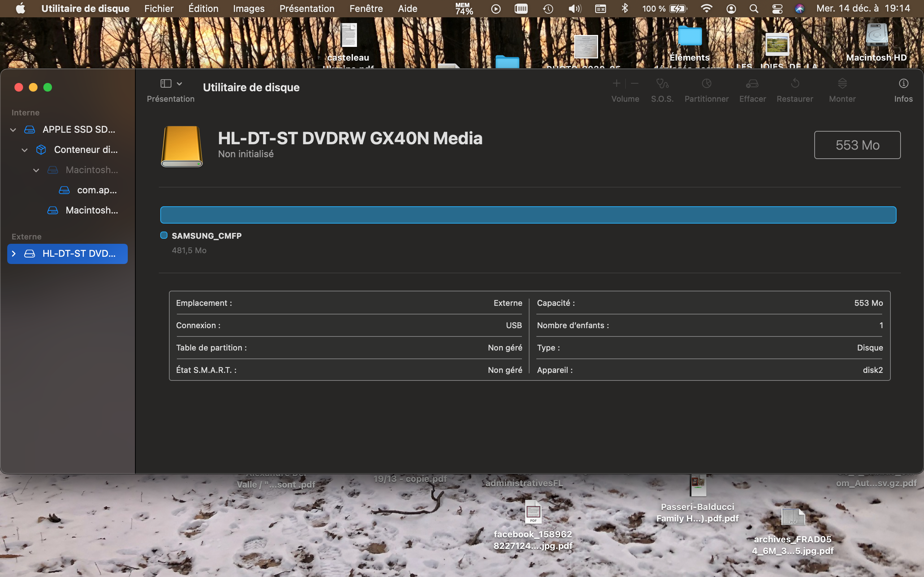Open the Control Center toggles in the menu bar
This screenshot has height=577, width=924.
pos(777,8)
